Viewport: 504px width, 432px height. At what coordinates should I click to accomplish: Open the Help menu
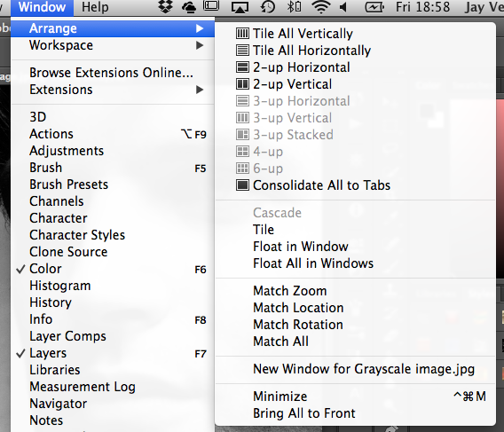pos(95,7)
